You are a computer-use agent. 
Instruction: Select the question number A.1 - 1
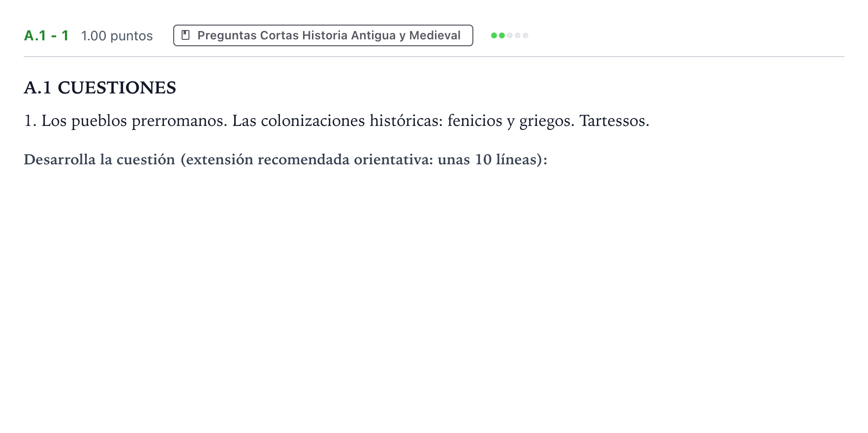(46, 35)
